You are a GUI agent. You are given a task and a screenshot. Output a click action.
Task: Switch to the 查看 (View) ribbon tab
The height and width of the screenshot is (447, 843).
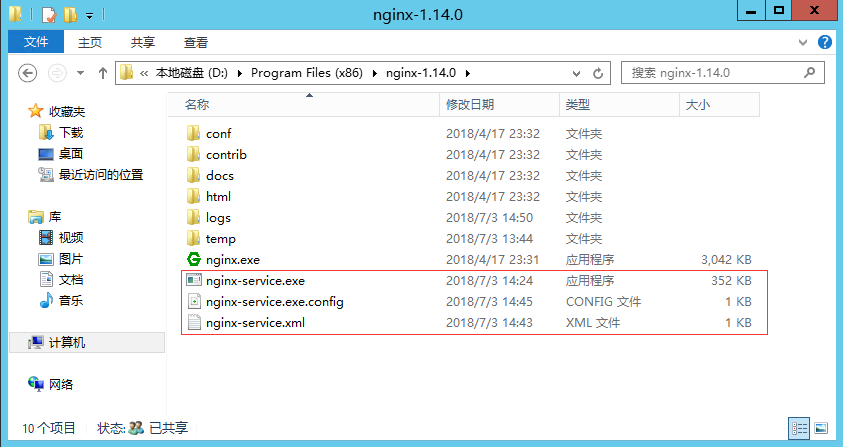coord(195,42)
